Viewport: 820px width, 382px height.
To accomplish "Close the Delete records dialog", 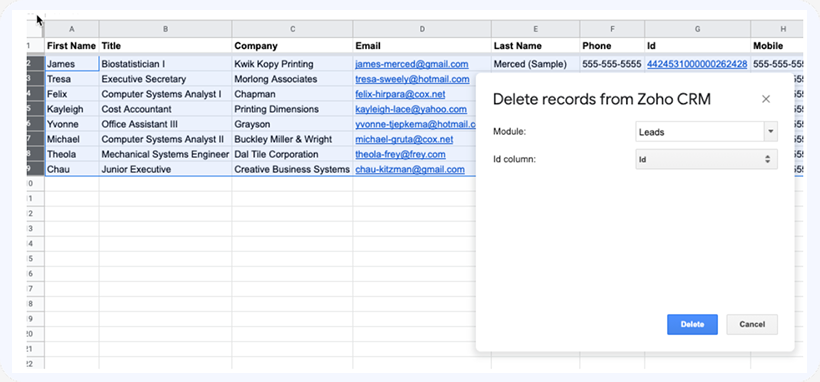I will (x=766, y=99).
